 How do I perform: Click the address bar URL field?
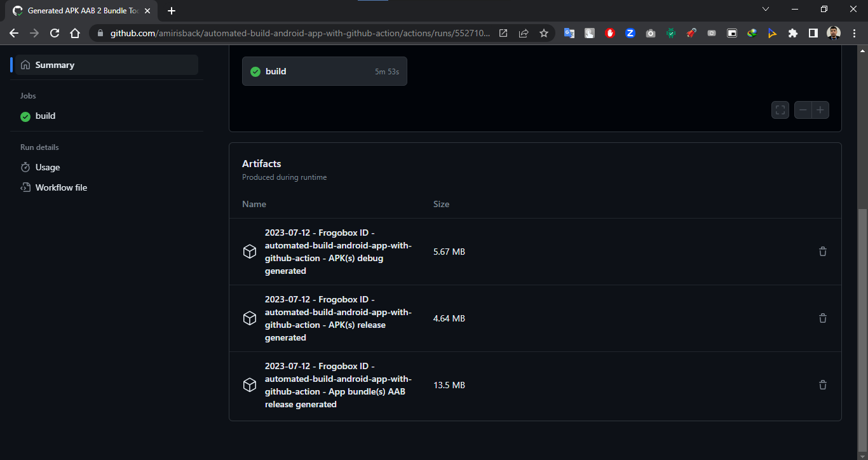[x=301, y=33]
